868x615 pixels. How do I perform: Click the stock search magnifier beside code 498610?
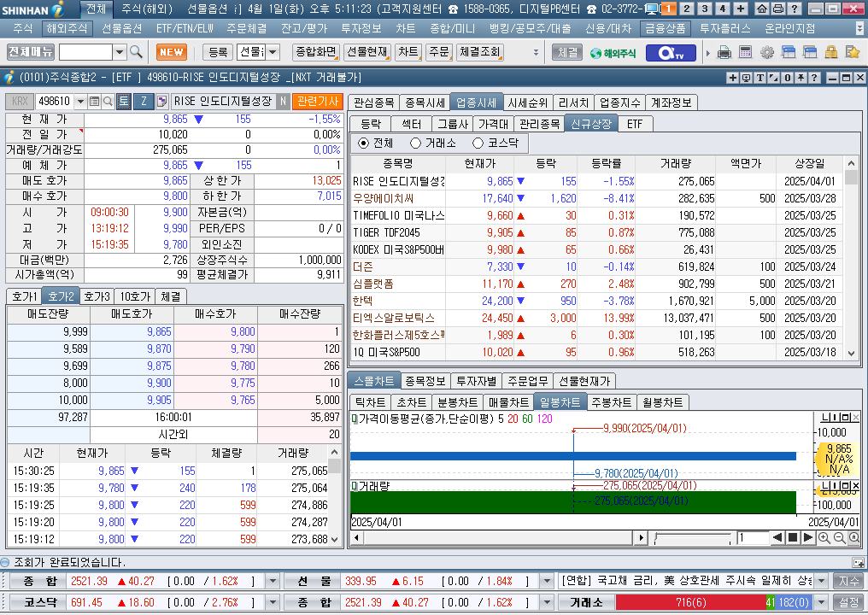click(x=108, y=102)
